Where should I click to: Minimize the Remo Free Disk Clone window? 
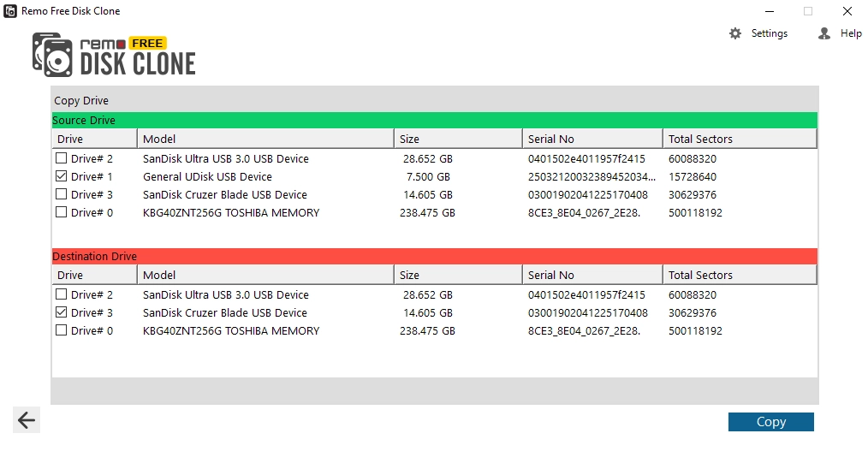tap(770, 11)
